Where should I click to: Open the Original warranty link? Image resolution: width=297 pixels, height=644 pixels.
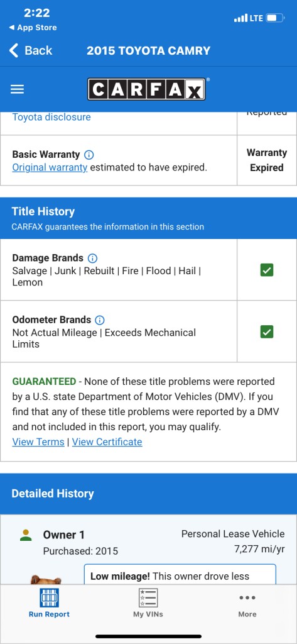[x=50, y=167]
